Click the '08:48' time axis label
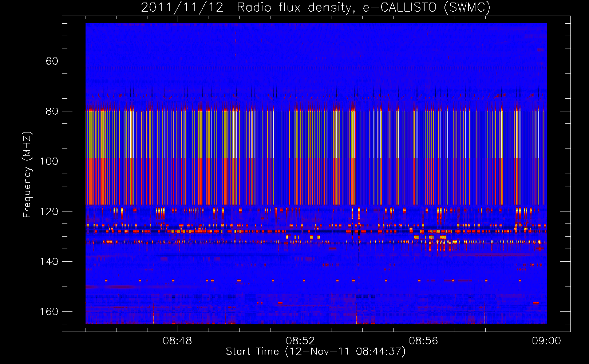This screenshot has width=589, height=364. click(177, 341)
